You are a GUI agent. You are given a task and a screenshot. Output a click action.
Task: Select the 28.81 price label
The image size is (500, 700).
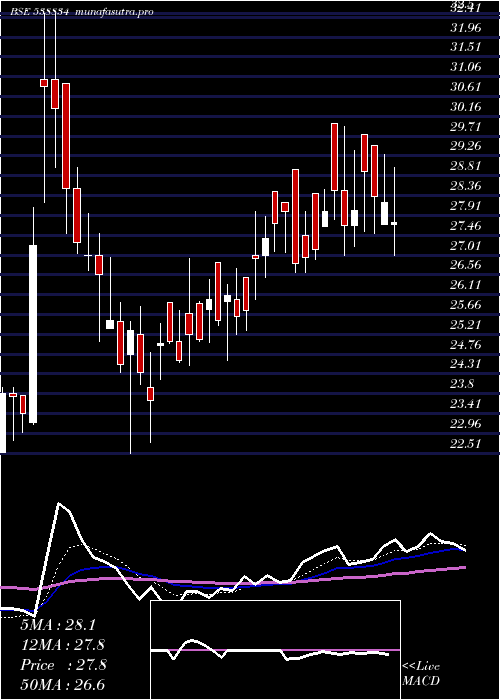(466, 166)
